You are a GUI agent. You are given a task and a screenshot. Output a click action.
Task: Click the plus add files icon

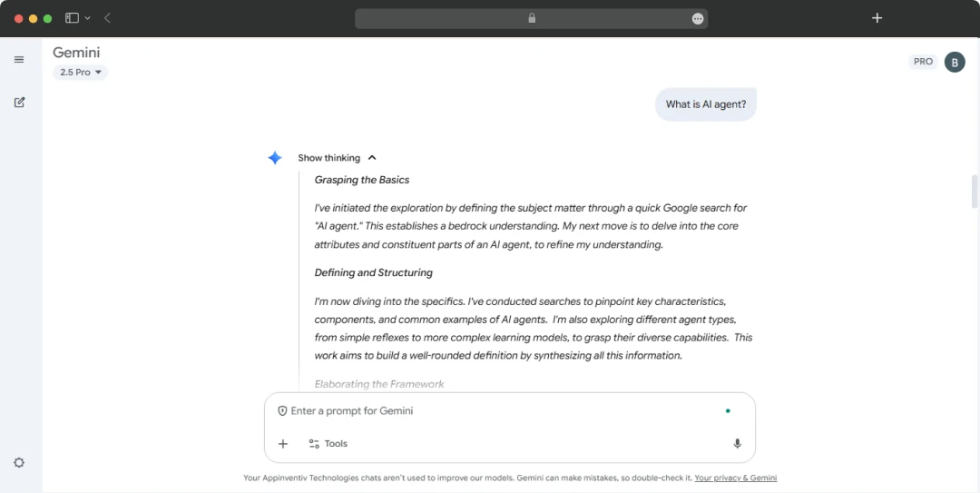(x=283, y=444)
